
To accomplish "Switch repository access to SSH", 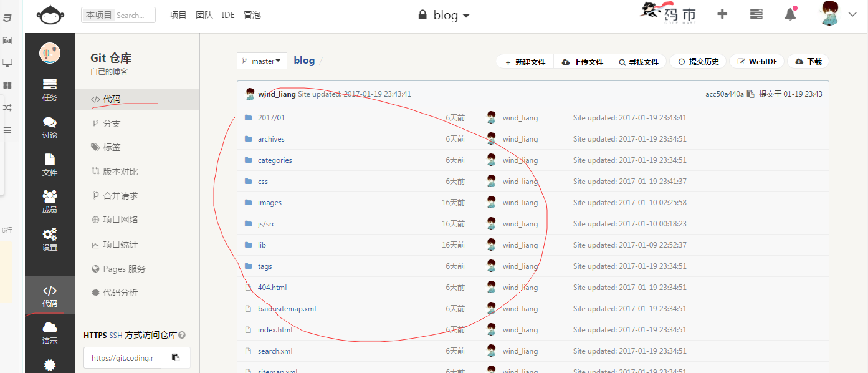I will pos(116,335).
